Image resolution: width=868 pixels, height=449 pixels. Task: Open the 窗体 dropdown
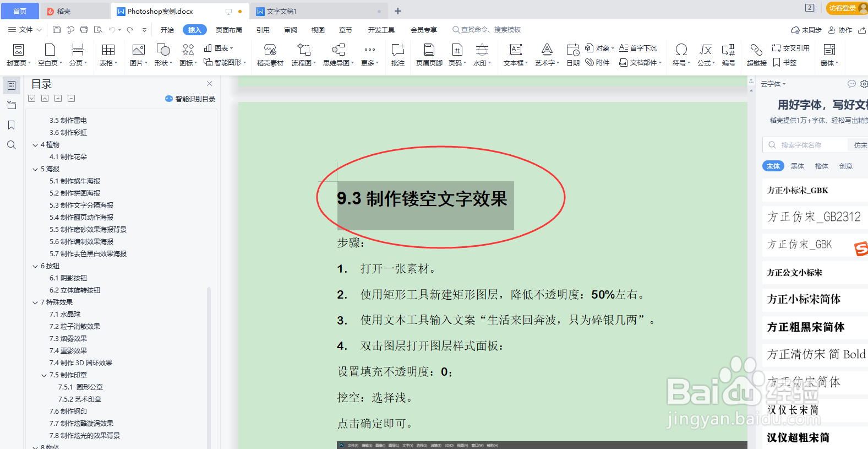[x=829, y=55]
